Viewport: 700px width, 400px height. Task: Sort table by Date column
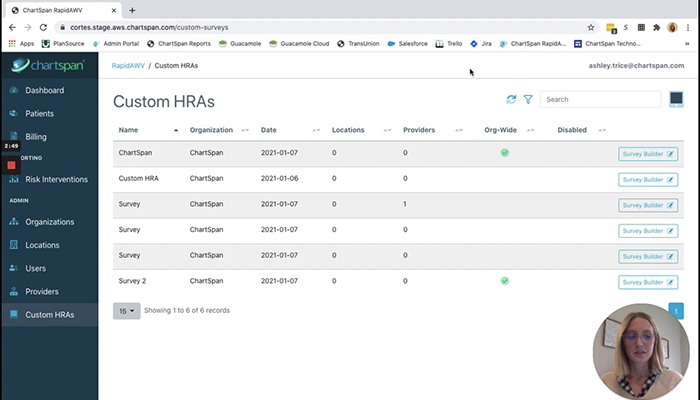pos(291,130)
